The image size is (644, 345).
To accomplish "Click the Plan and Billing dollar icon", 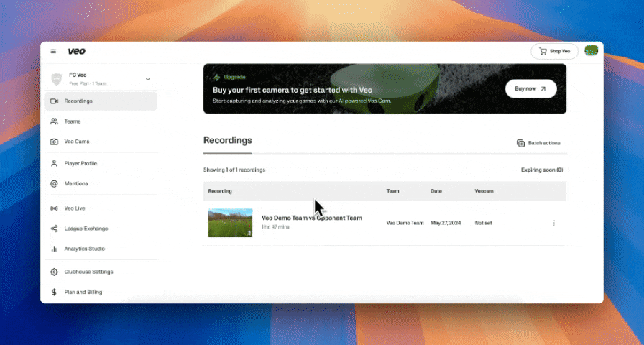I will click(54, 292).
